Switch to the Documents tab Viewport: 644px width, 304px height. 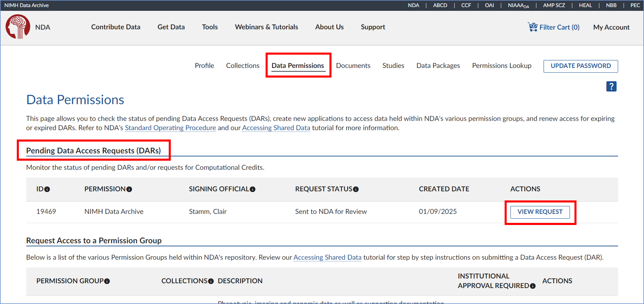click(353, 65)
